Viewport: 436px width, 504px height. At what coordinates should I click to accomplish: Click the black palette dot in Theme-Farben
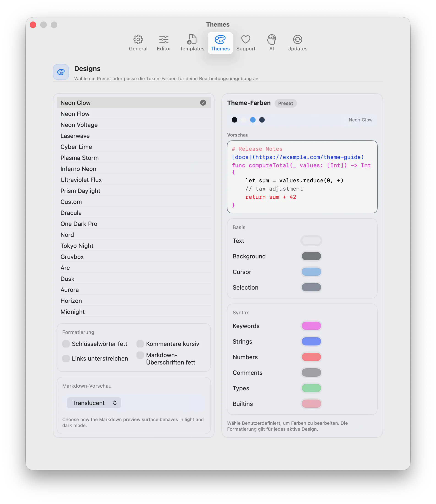pos(234,120)
